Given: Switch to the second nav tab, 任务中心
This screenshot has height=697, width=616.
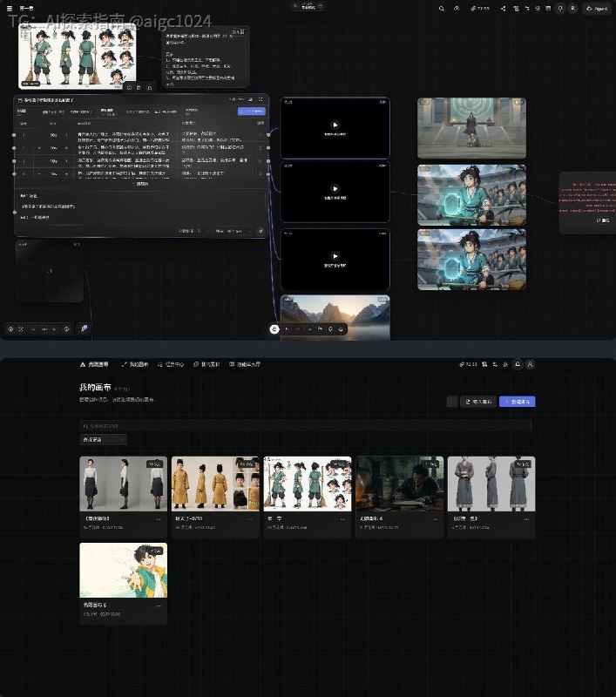Looking at the screenshot, I should (171, 364).
